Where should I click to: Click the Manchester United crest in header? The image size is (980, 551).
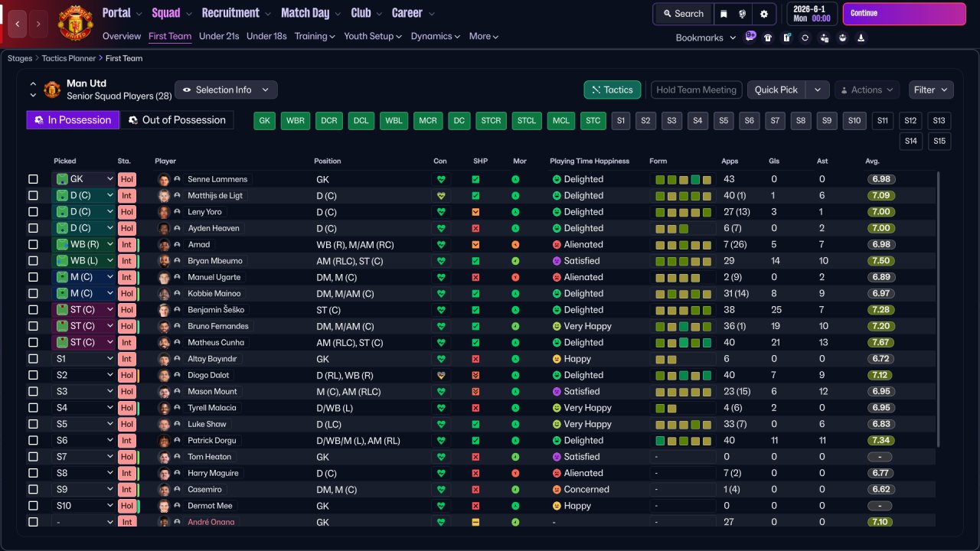(x=75, y=24)
